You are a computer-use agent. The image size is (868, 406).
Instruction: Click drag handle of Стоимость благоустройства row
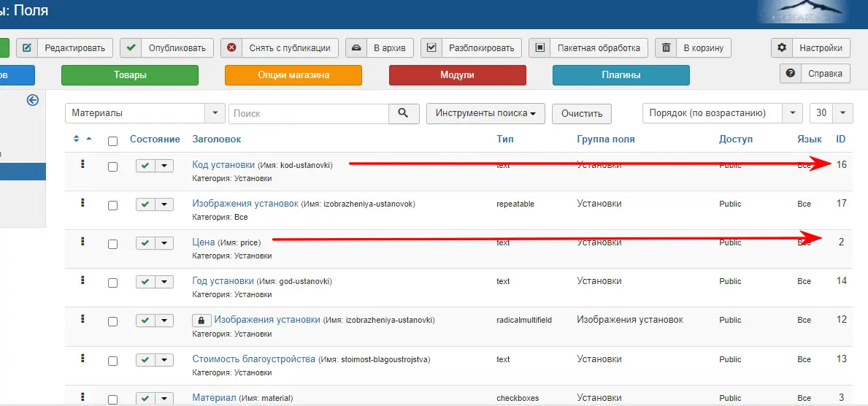coord(82,358)
